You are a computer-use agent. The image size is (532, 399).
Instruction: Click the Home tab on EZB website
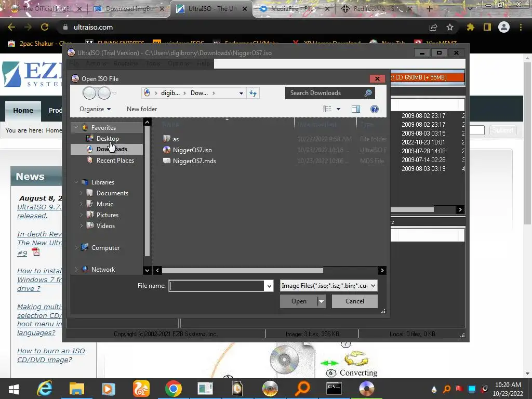click(23, 111)
